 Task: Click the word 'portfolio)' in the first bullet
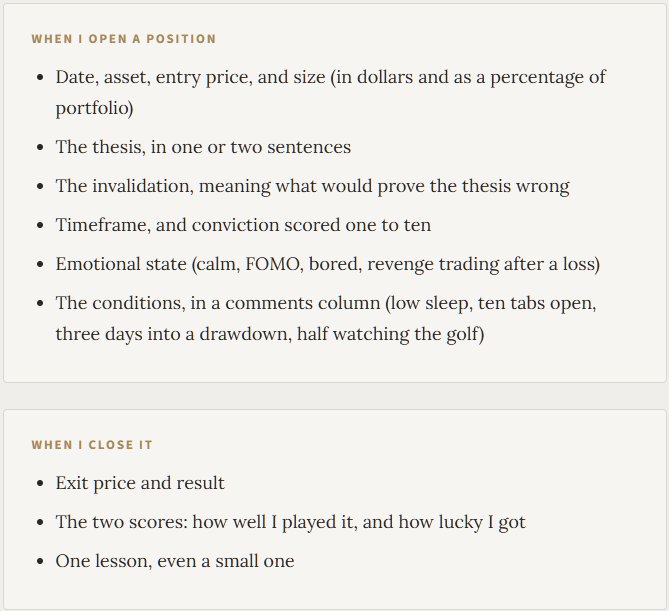click(95, 108)
